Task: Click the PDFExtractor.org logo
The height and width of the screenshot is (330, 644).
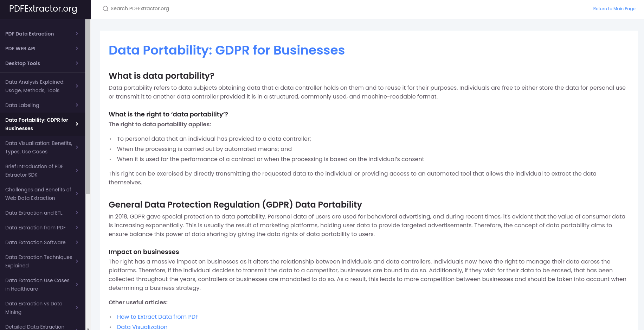Action: [x=43, y=9]
